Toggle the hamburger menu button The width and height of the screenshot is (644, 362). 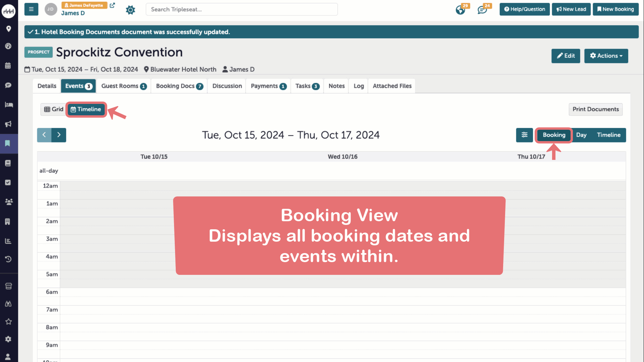coord(31,9)
